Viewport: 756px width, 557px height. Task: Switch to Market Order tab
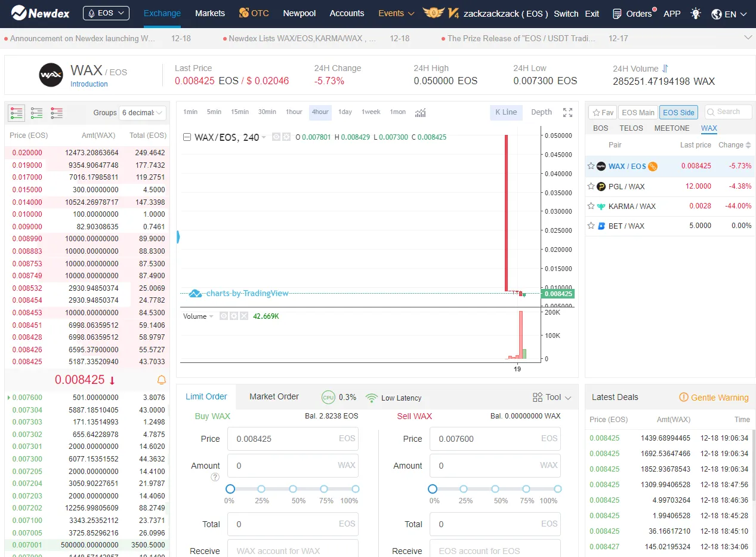coord(274,396)
